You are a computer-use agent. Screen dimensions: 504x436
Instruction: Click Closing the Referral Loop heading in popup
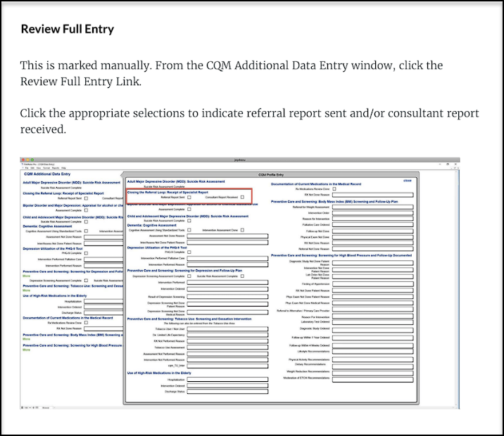point(168,192)
